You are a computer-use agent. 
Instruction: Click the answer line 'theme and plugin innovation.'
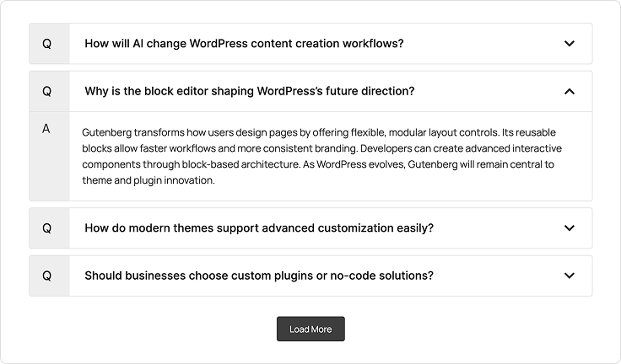click(x=148, y=180)
